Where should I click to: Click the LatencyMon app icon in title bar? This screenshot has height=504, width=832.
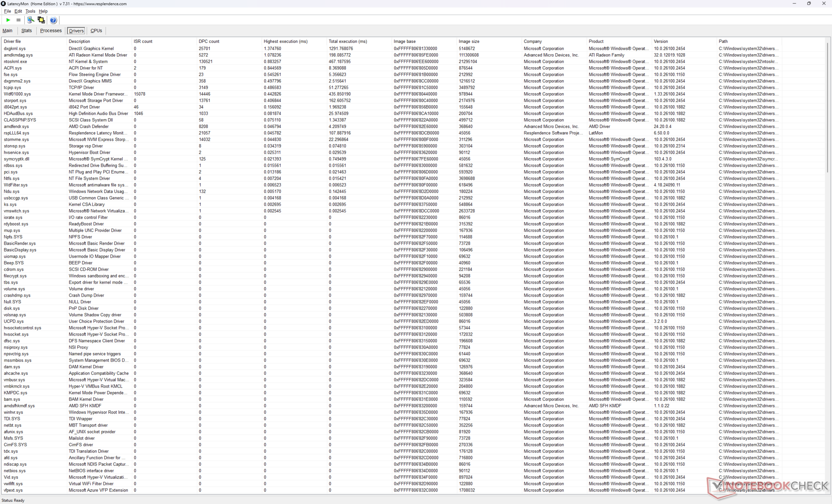click(x=3, y=3)
